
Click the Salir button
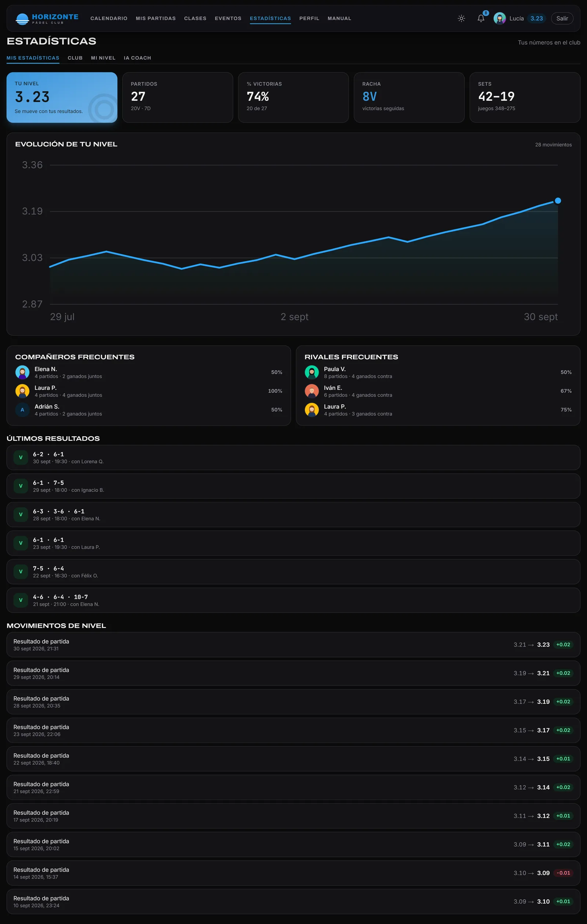tap(562, 18)
